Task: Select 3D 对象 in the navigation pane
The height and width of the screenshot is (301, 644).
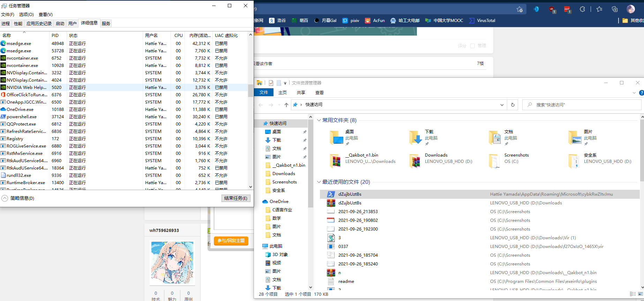Action: 280,255
